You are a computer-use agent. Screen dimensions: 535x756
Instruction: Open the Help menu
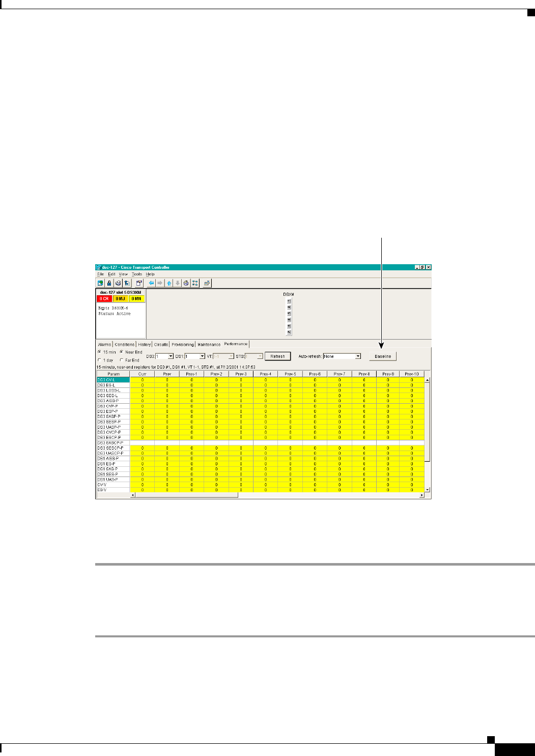150,274
